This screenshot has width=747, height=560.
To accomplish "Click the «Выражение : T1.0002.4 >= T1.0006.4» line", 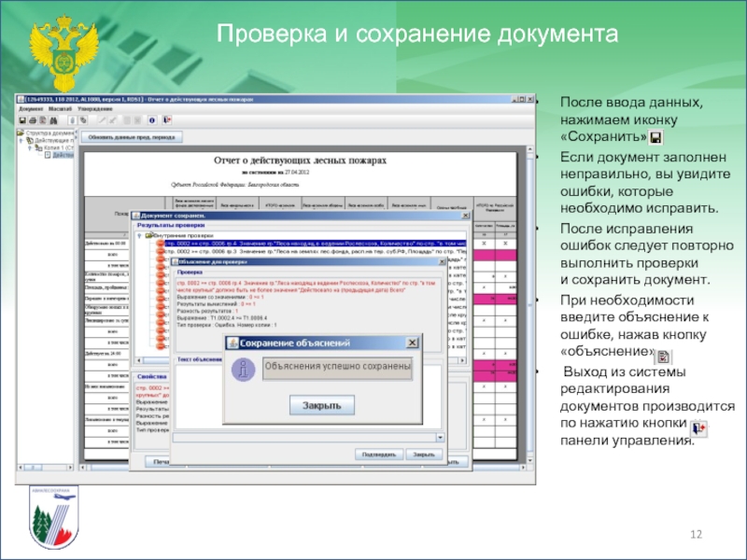I will pos(222,317).
